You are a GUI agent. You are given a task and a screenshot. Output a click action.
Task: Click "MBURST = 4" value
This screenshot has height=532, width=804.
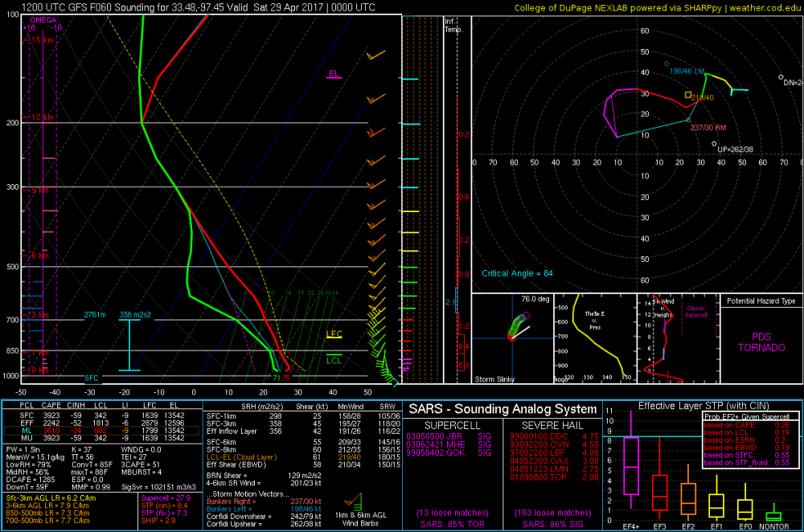point(142,472)
